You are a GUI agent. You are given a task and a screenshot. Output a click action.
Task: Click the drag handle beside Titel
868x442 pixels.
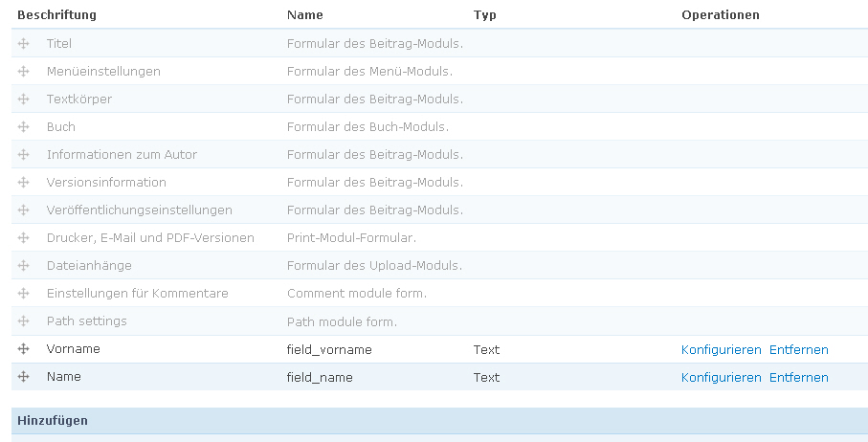tap(24, 44)
